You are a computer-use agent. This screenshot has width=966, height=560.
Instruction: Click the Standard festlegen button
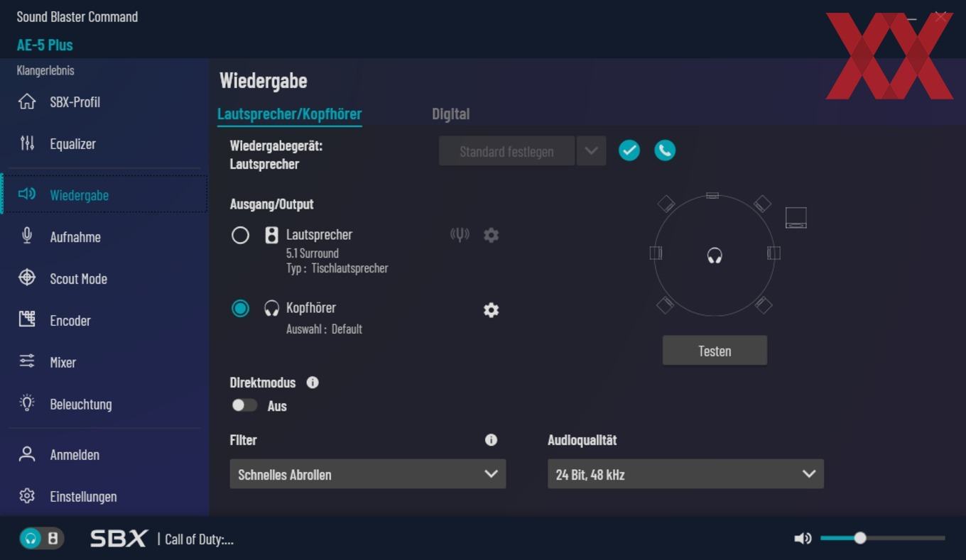pos(506,151)
